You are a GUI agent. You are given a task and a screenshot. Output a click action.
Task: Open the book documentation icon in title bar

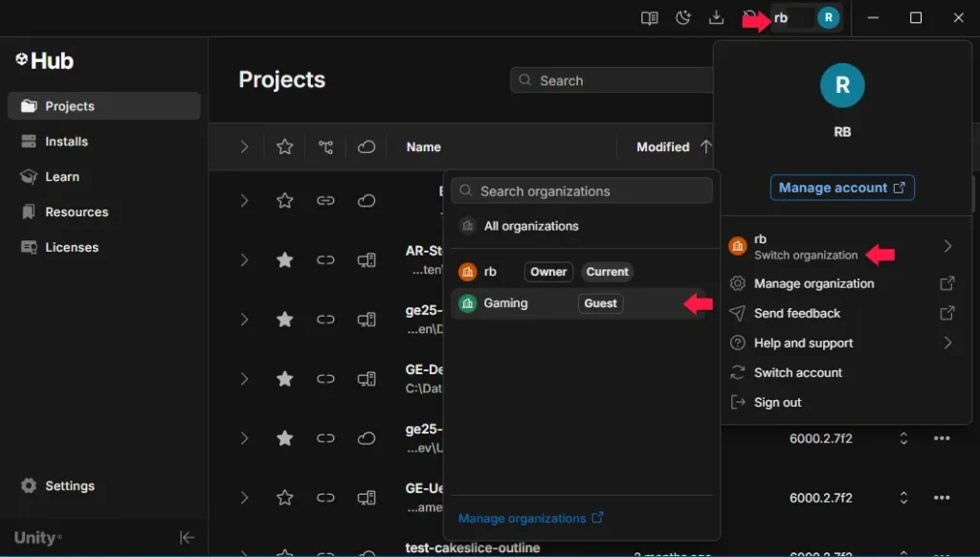coord(650,18)
